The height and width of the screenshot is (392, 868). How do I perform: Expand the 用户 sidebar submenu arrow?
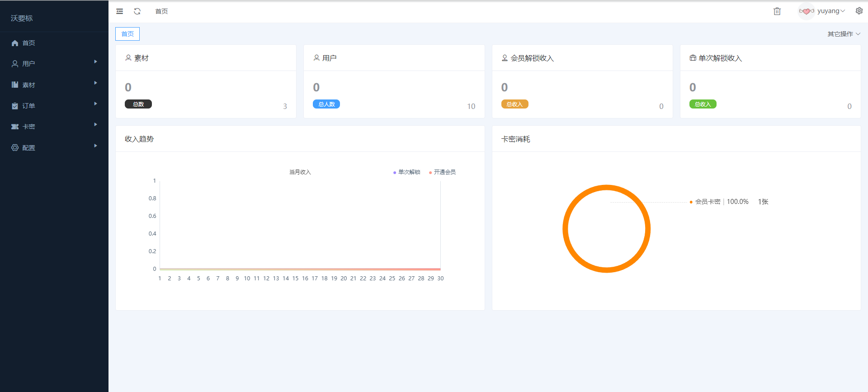(x=95, y=61)
